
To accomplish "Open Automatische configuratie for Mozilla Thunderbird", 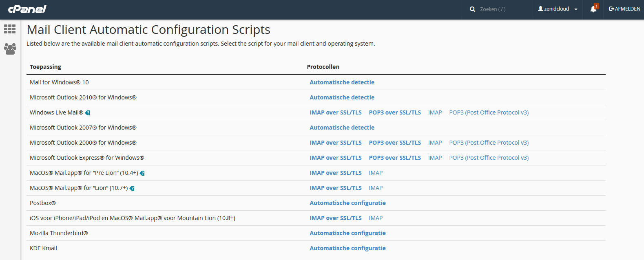I will point(347,233).
